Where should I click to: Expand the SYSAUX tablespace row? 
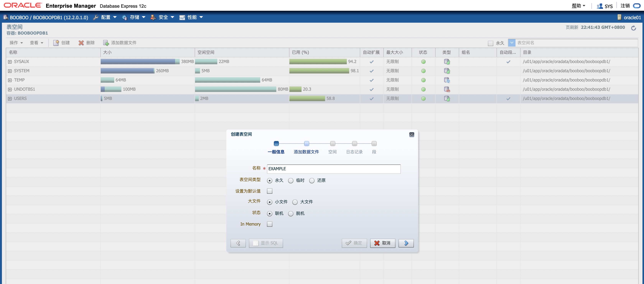click(10, 62)
